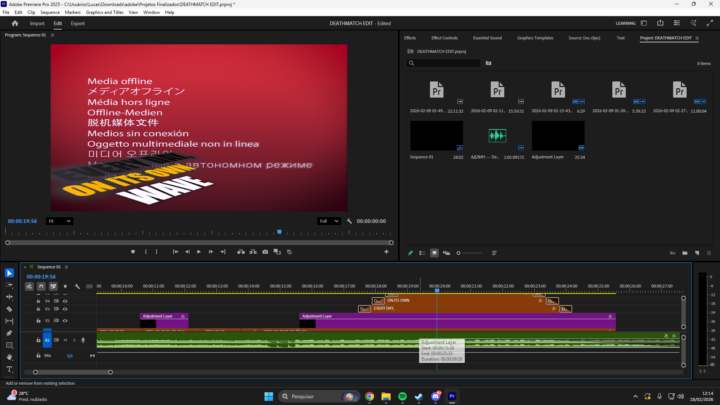Select the Razor tool in the toolbar

(x=9, y=309)
